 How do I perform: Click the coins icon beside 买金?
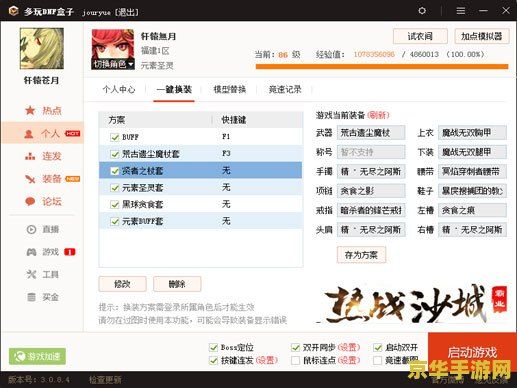[x=31, y=297]
